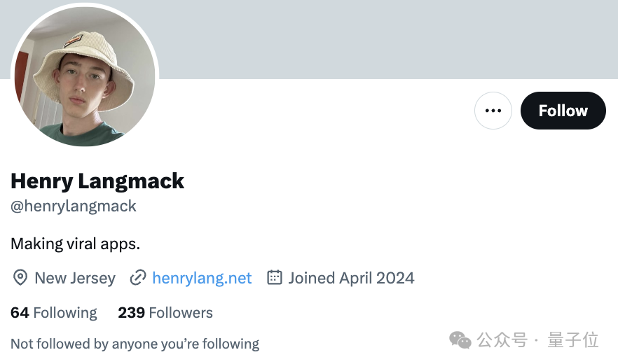Screen dimensions: 618x364
Task: Click the WeChat logo watermark
Action: click(460, 340)
